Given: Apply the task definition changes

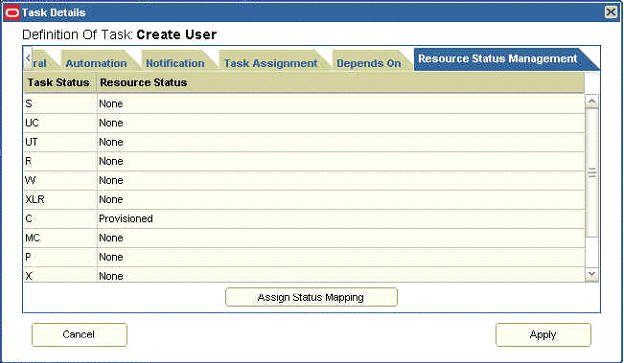Looking at the screenshot, I should click(x=543, y=335).
